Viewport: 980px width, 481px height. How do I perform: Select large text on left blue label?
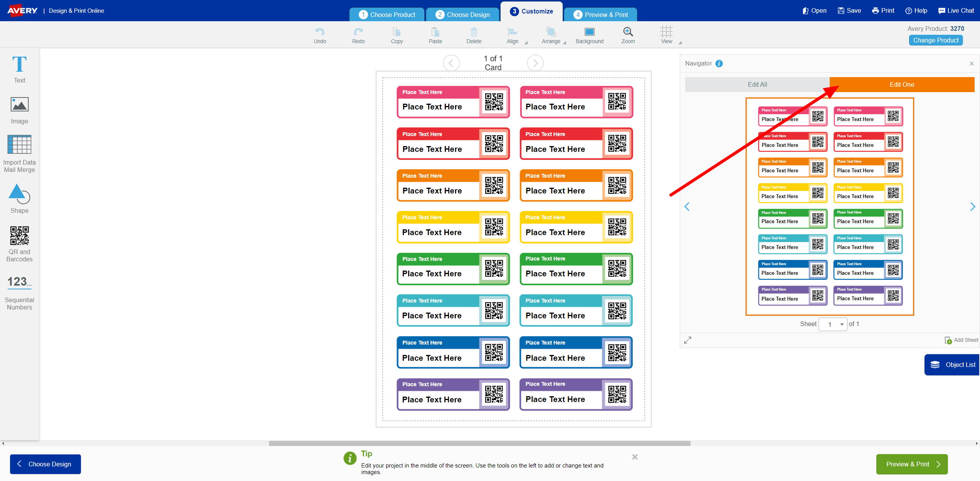pos(432,358)
